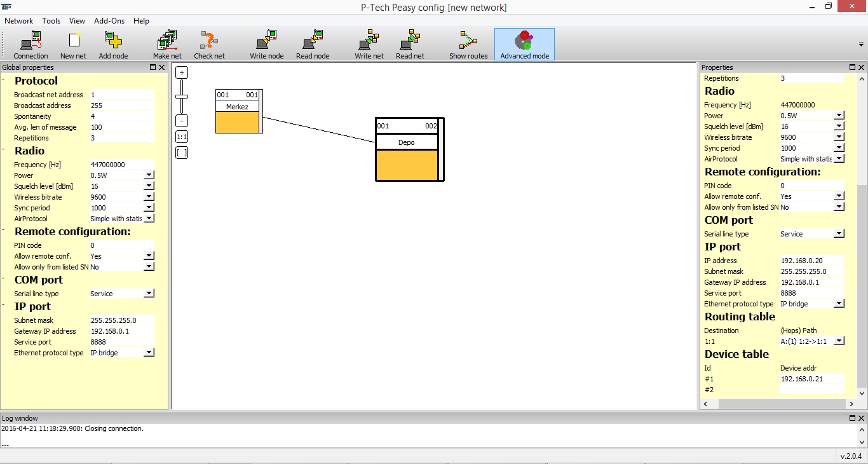
Task: Click the fit-to-view bracket button
Action: 182,153
